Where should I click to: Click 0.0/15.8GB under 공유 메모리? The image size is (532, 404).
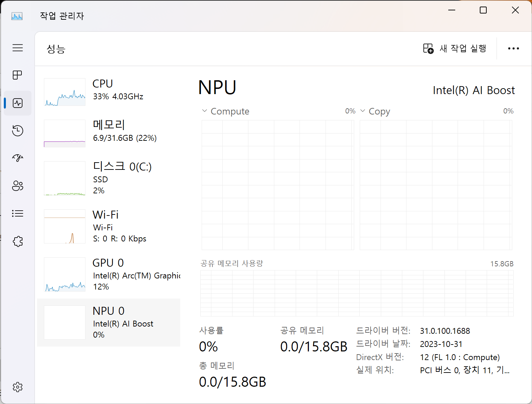[x=314, y=347]
